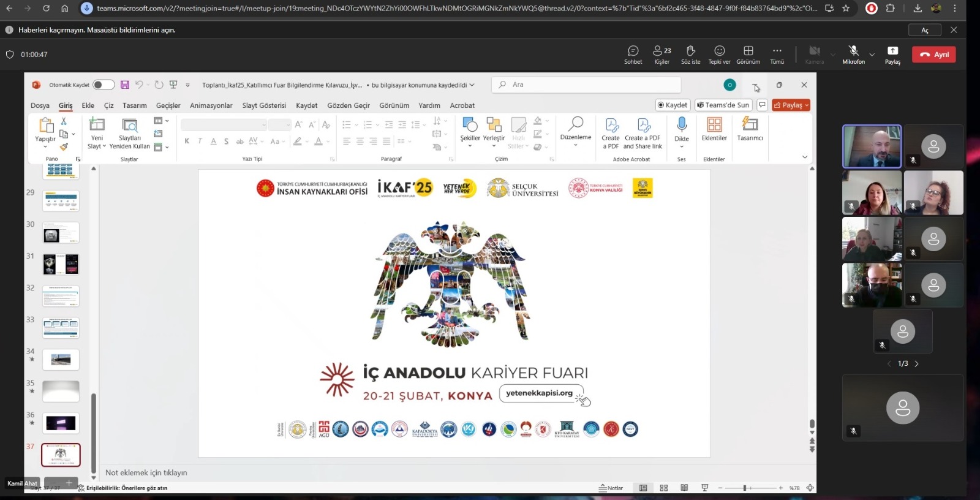Unmute using the Mikrofon button
The height and width of the screenshot is (500, 980).
tap(853, 54)
